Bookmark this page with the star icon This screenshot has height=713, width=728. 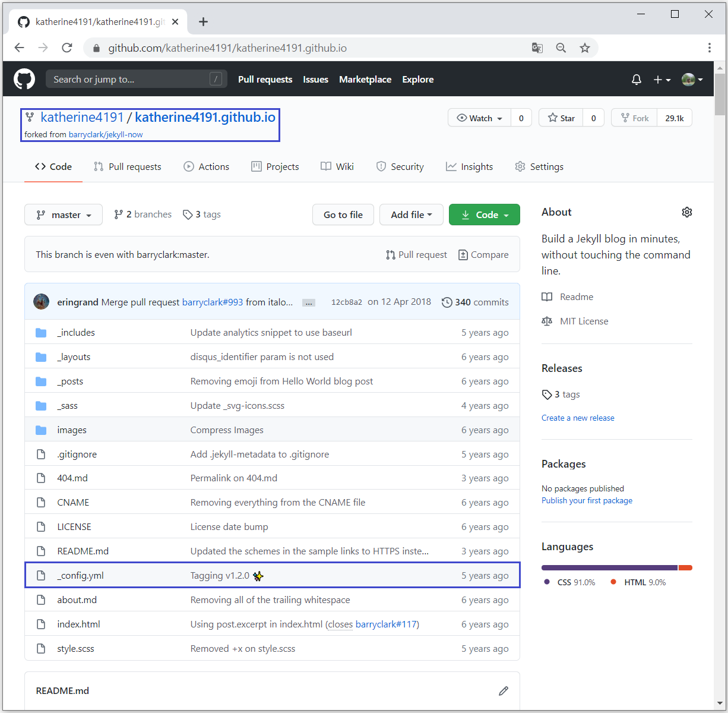pos(585,48)
